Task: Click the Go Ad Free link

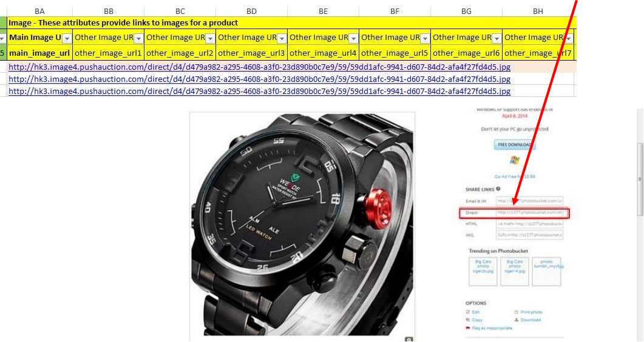Action: click(x=514, y=176)
